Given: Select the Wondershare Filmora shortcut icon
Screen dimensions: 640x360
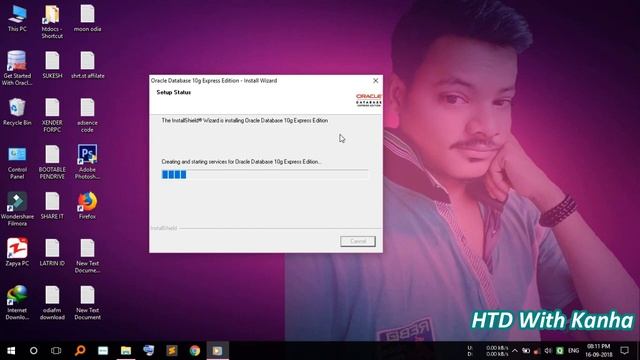Looking at the screenshot, I should 17,209.
